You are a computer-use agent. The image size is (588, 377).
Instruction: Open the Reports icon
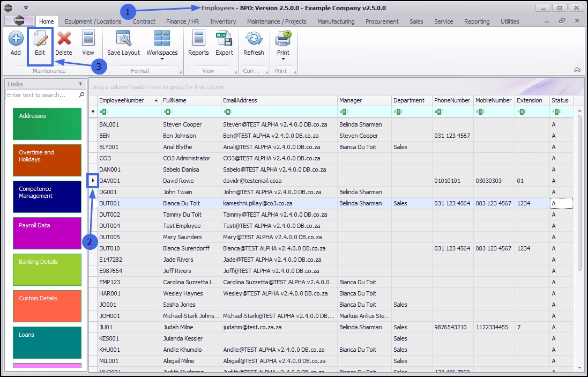click(x=198, y=39)
